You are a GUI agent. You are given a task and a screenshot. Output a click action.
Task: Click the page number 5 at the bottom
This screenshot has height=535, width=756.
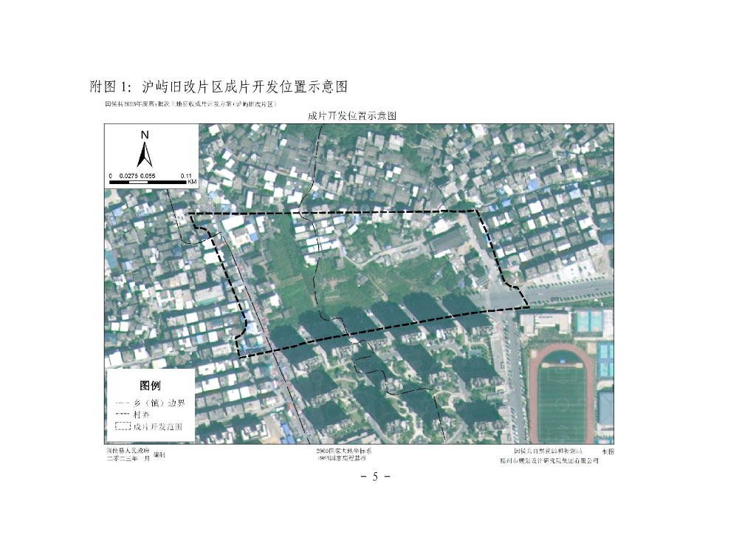click(x=375, y=477)
